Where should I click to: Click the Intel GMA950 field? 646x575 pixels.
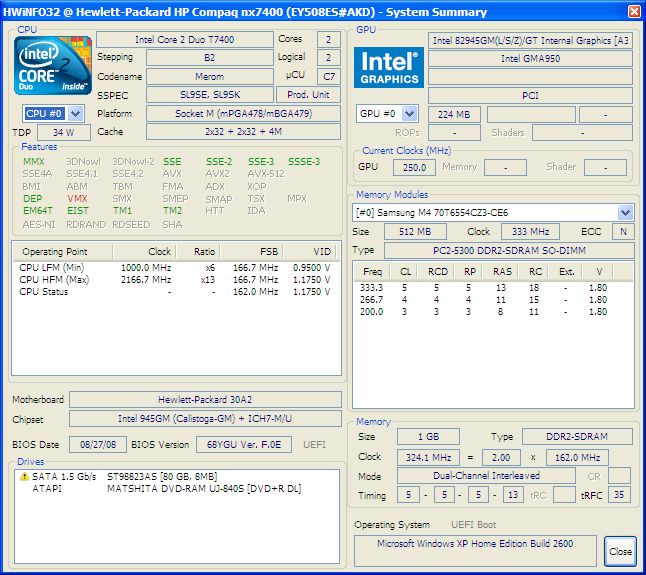530,58
